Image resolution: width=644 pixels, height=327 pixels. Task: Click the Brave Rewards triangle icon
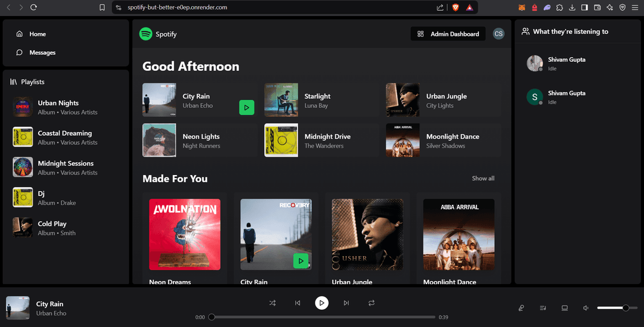[x=469, y=7]
